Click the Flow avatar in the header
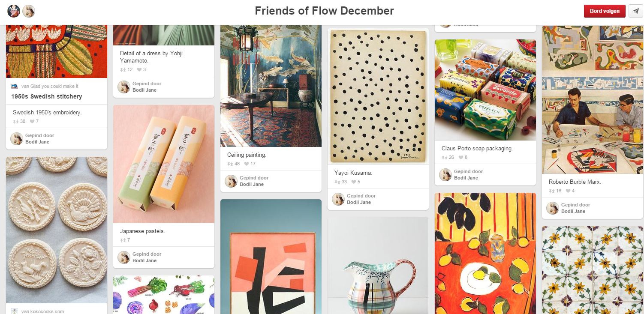 (14, 11)
